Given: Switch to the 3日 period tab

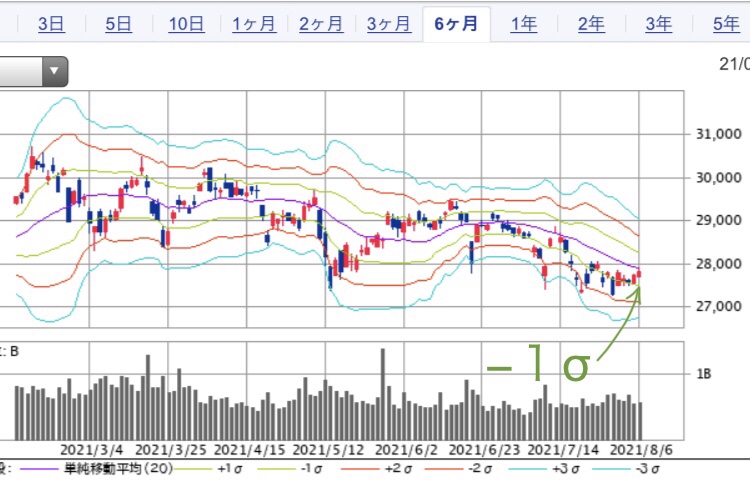Looking at the screenshot, I should tap(51, 25).
